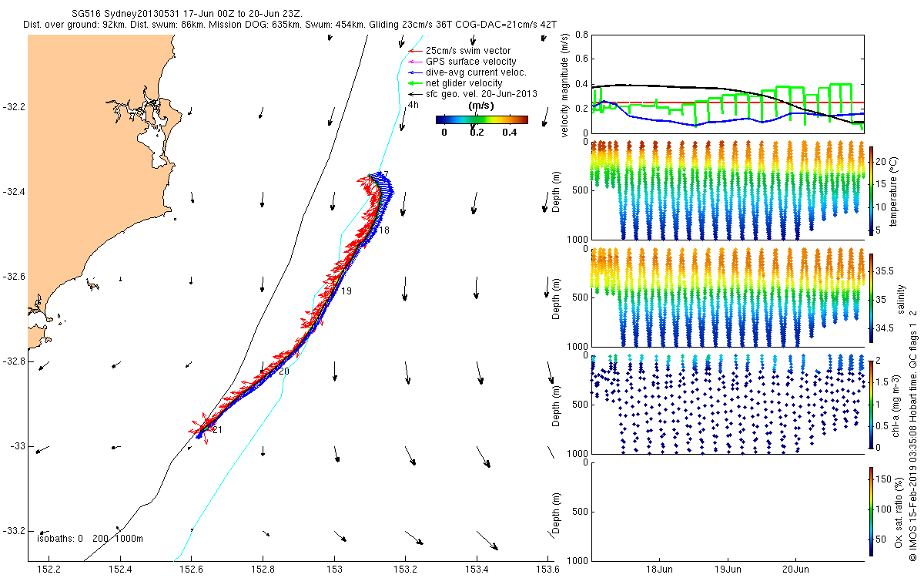924x578 pixels.
Task: Click the velocity magnitude time series plot
Action: 727,83
